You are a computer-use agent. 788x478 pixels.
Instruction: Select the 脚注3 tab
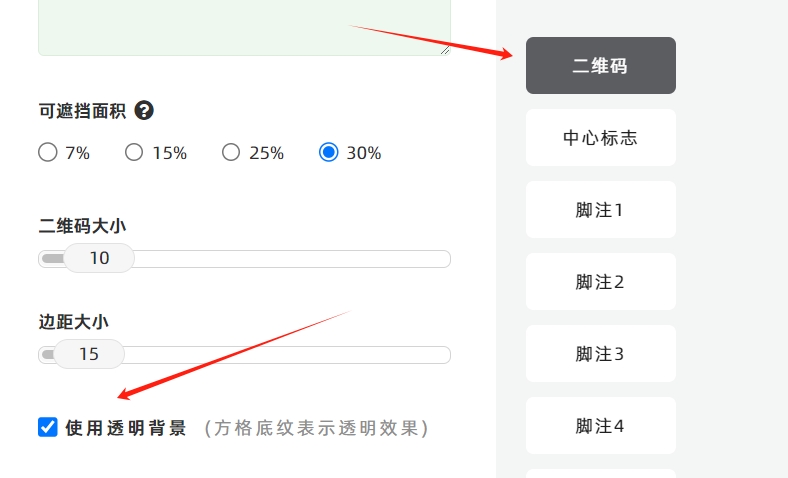[601, 353]
